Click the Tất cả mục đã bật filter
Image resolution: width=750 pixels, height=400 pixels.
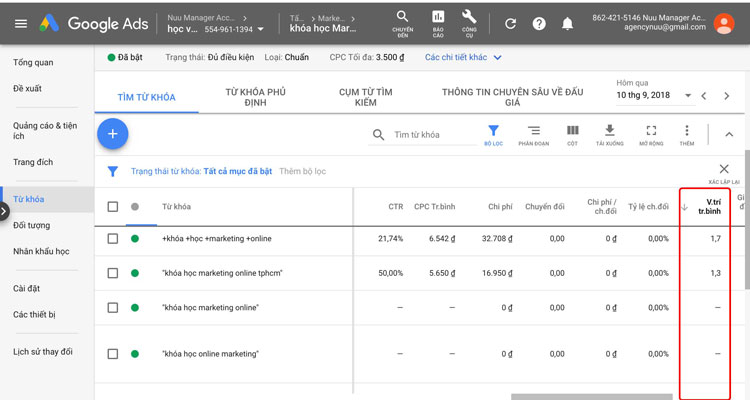click(238, 171)
